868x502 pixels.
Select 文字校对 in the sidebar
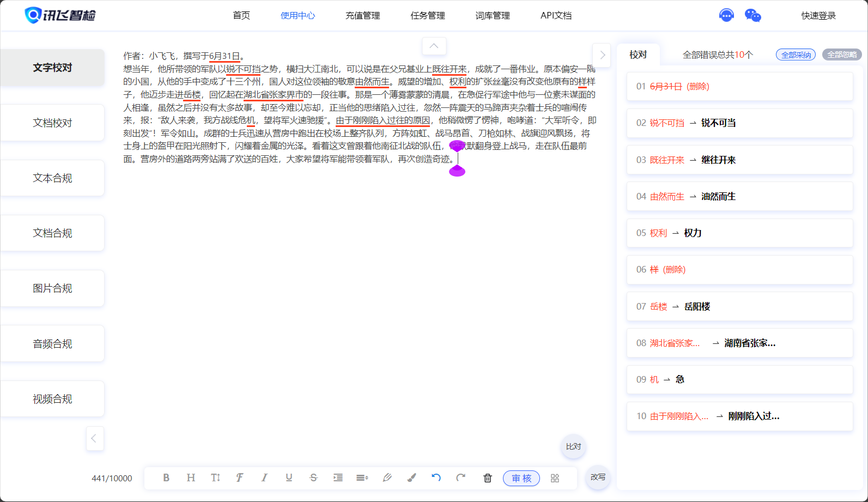click(52, 68)
